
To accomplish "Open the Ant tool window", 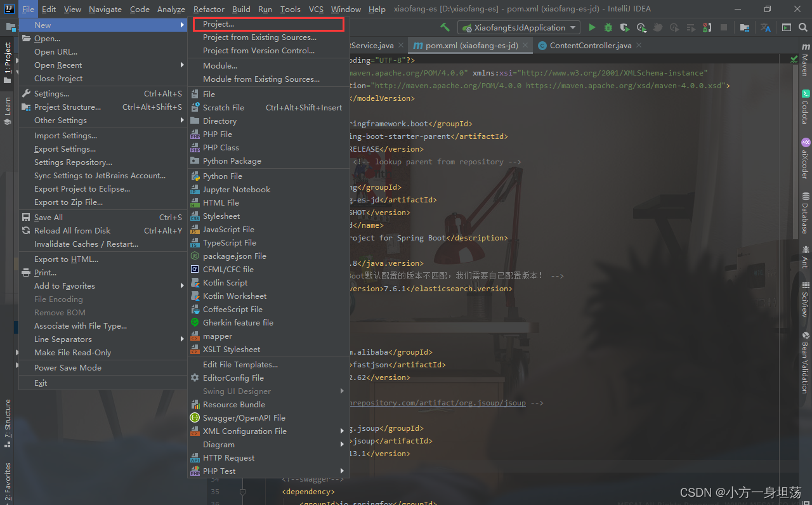I will [x=805, y=257].
